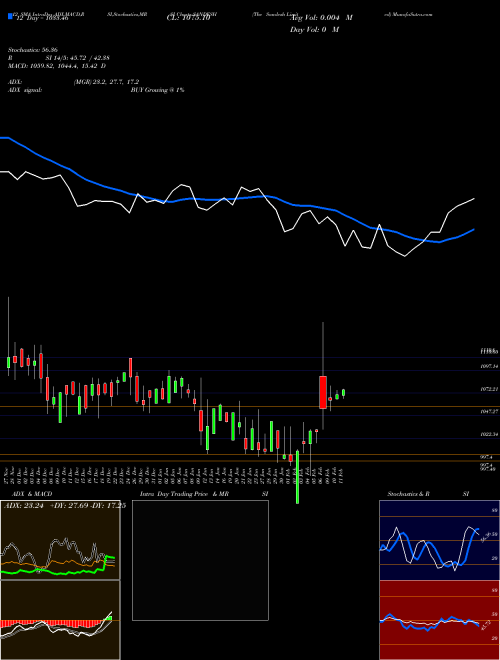The height and width of the screenshot is (660, 500).
Task: Click the 1097.14 price axis label
Action: tap(489, 367)
